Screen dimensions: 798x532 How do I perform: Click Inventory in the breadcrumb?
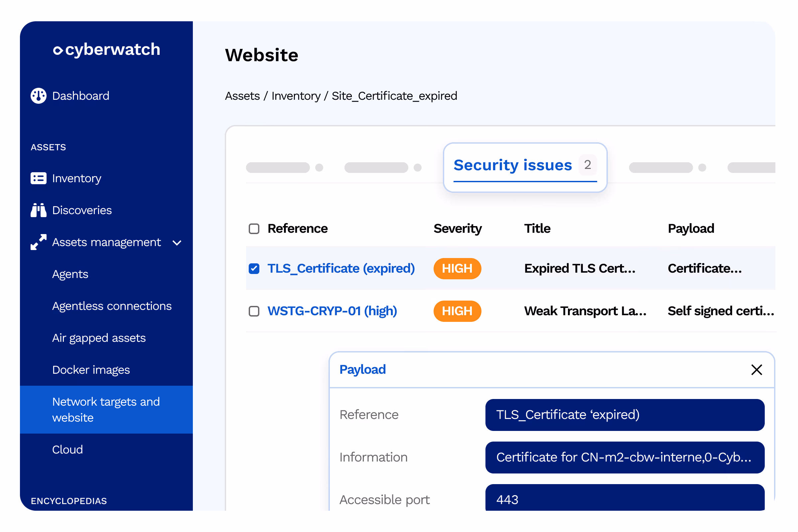tap(296, 96)
